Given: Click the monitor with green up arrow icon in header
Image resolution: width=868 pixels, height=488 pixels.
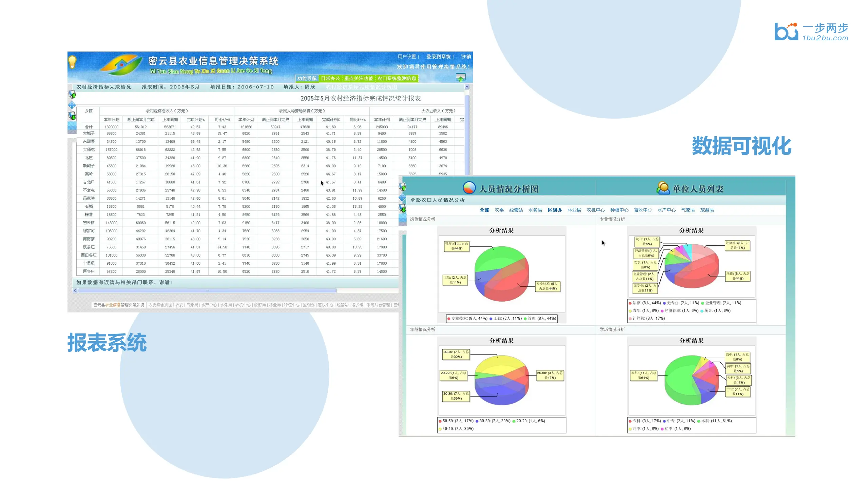Looking at the screenshot, I should (x=460, y=78).
